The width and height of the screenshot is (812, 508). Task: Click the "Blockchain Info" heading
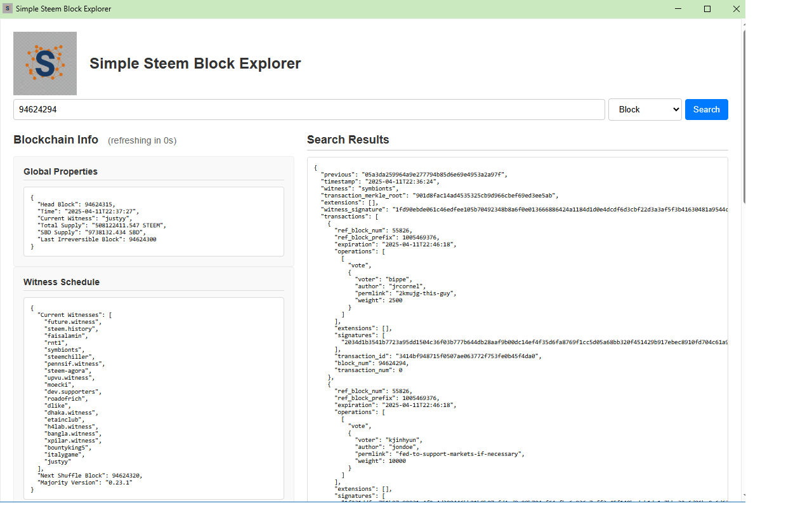56,139
